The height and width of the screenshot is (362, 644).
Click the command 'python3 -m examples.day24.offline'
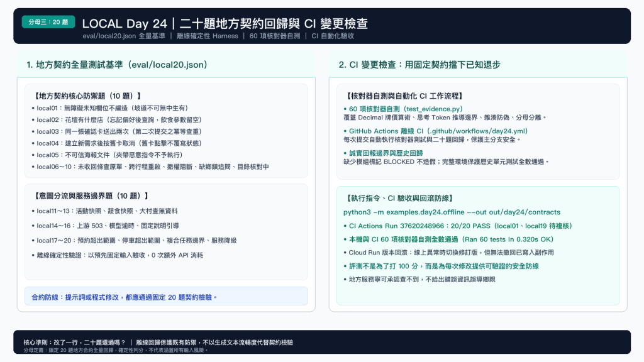pos(452,212)
